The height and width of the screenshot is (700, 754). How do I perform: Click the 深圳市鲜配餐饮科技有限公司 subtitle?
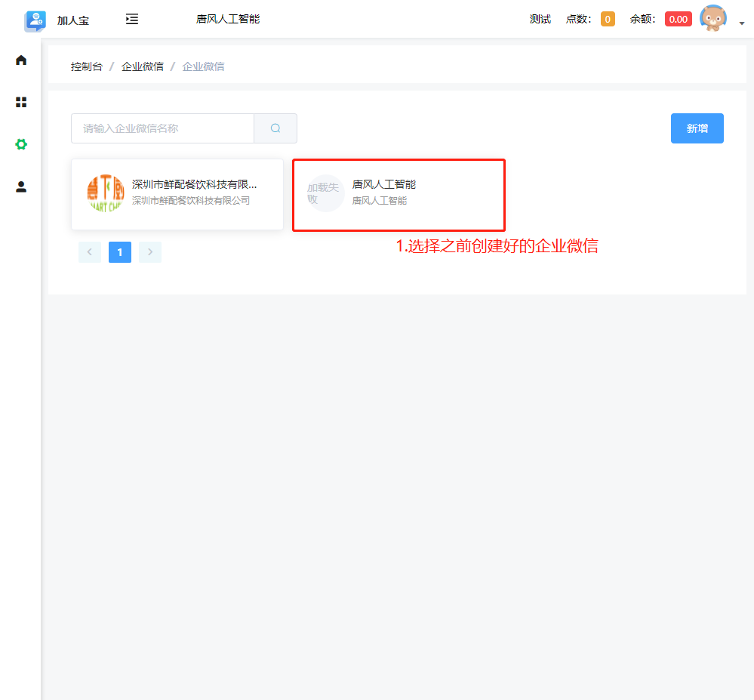[191, 201]
